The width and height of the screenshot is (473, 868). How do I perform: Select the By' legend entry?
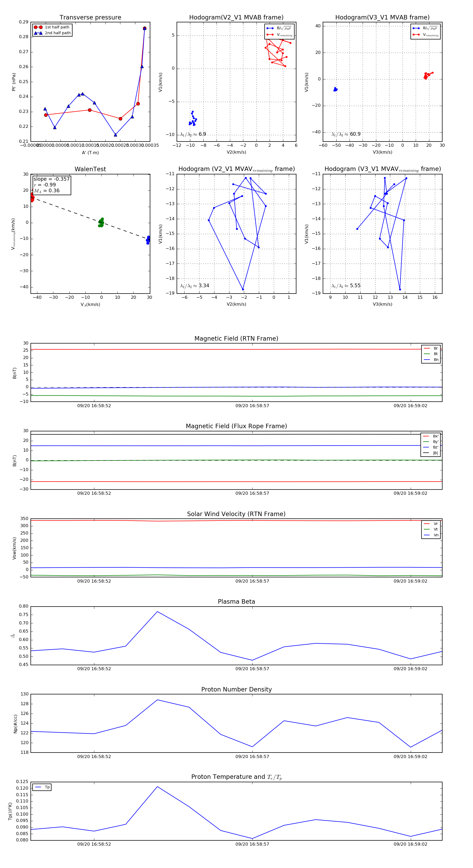coord(431,442)
